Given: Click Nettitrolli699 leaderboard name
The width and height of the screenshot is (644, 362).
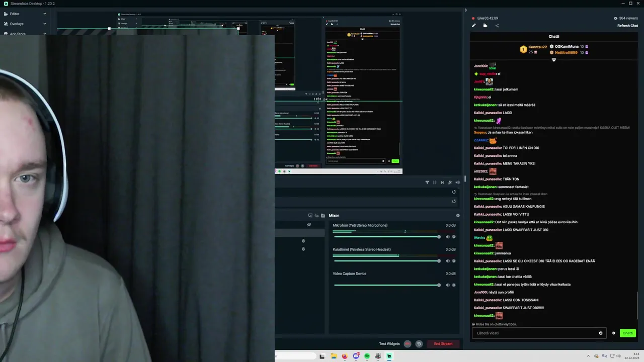Looking at the screenshot, I should (567, 52).
